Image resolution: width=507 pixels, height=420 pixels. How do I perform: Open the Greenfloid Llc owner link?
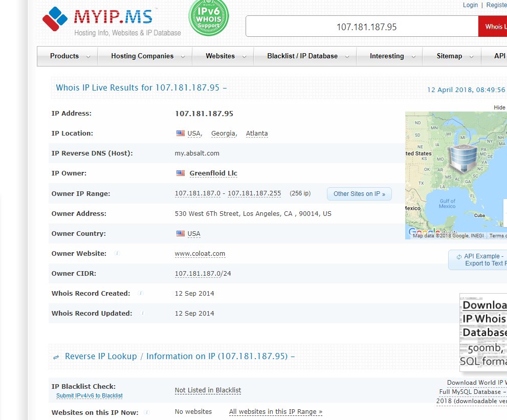[213, 173]
